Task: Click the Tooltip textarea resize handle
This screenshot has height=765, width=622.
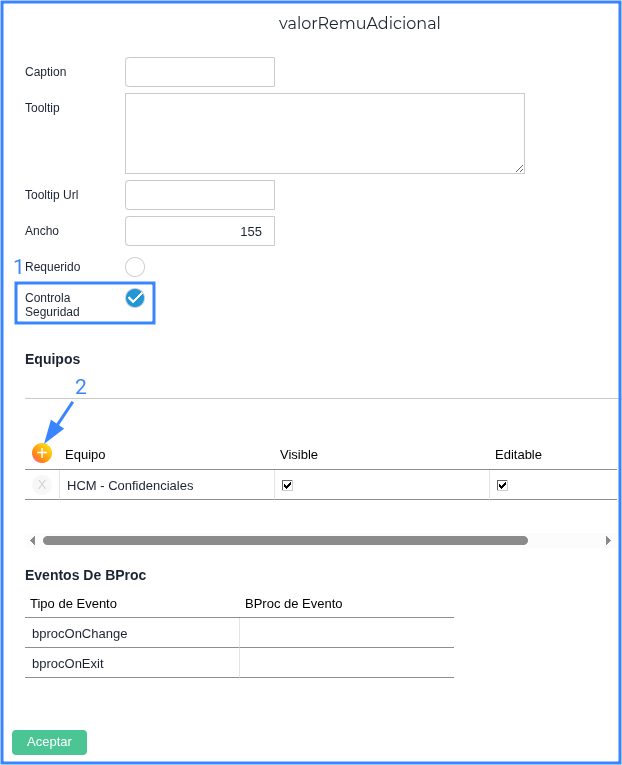Action: pos(519,168)
